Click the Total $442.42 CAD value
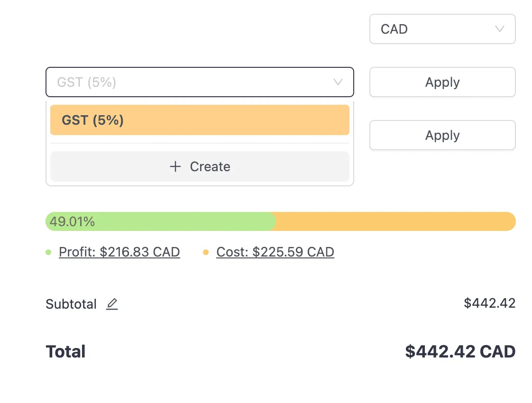Image resolution: width=532 pixels, height=403 pixels. click(460, 351)
